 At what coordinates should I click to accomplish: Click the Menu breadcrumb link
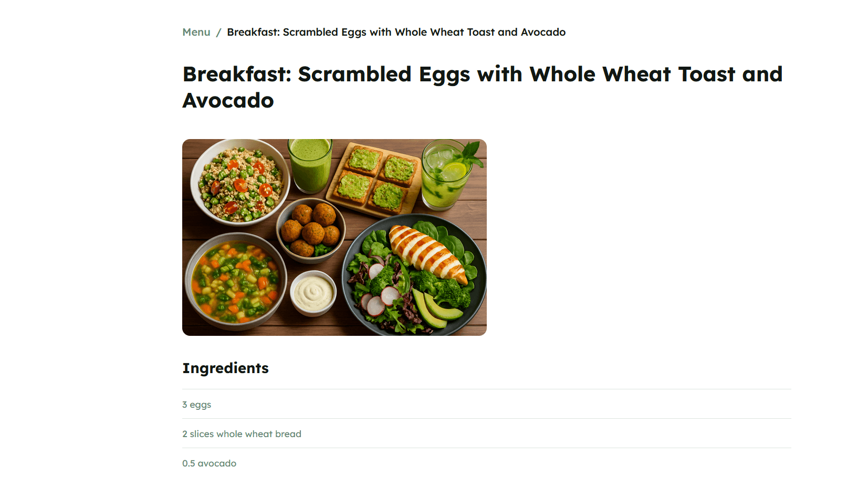(x=196, y=32)
